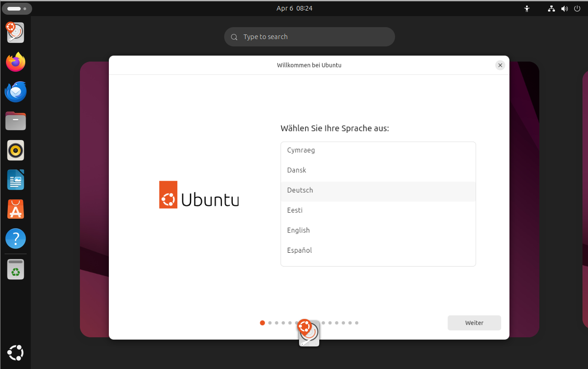Open the Files manager icon

tap(16, 121)
